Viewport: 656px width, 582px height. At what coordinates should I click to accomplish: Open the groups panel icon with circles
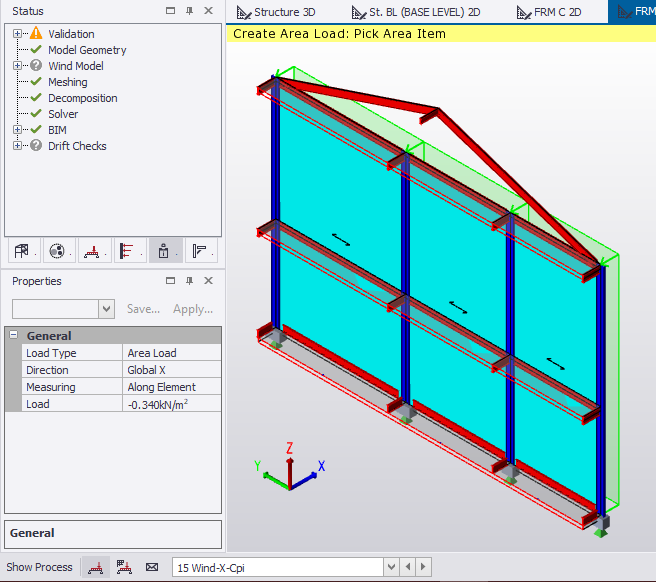(x=57, y=251)
